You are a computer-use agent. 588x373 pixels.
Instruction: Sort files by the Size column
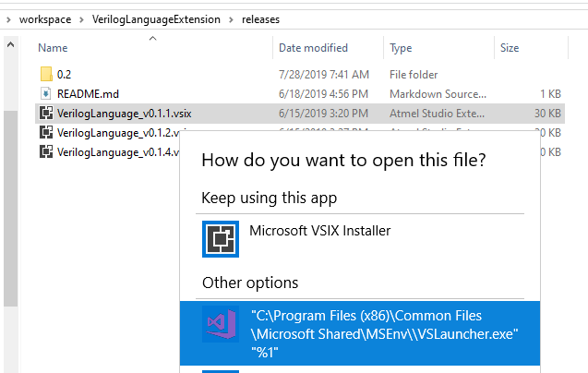(x=510, y=48)
